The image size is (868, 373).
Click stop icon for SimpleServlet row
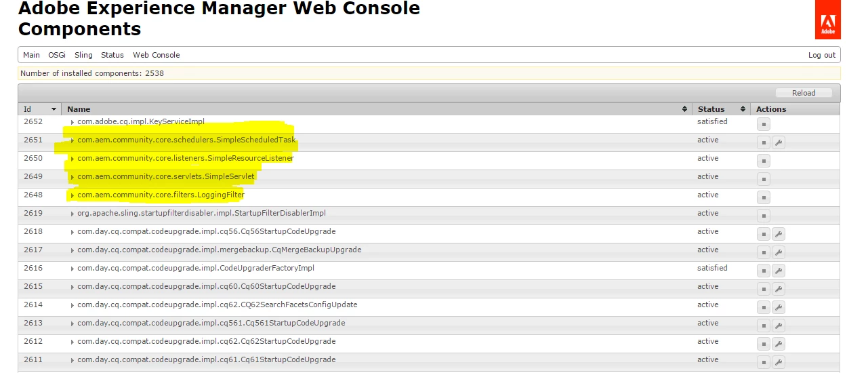tap(764, 179)
